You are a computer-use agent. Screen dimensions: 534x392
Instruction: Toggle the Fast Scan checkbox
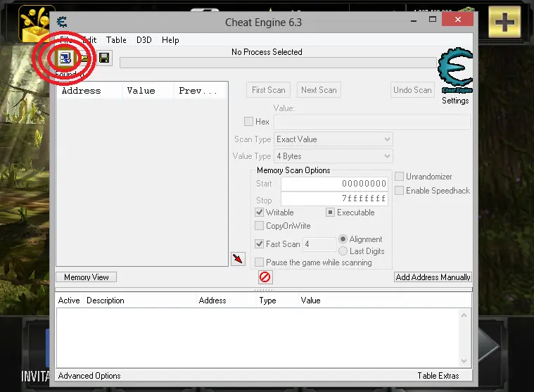[259, 244]
